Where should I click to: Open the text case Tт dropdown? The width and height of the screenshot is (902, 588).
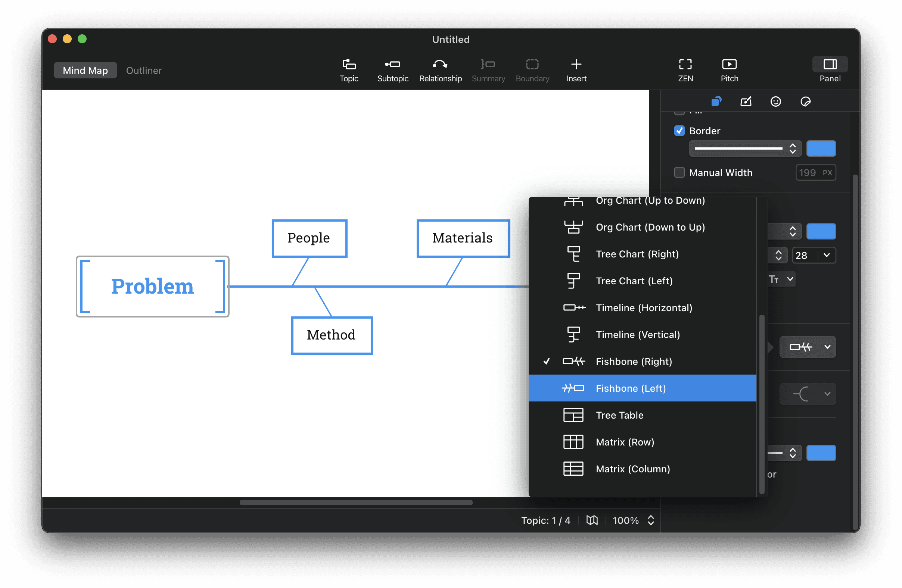781,279
